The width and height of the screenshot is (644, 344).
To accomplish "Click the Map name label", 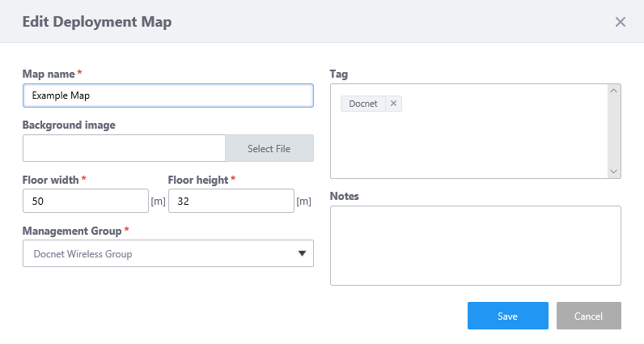I will click(x=49, y=74).
